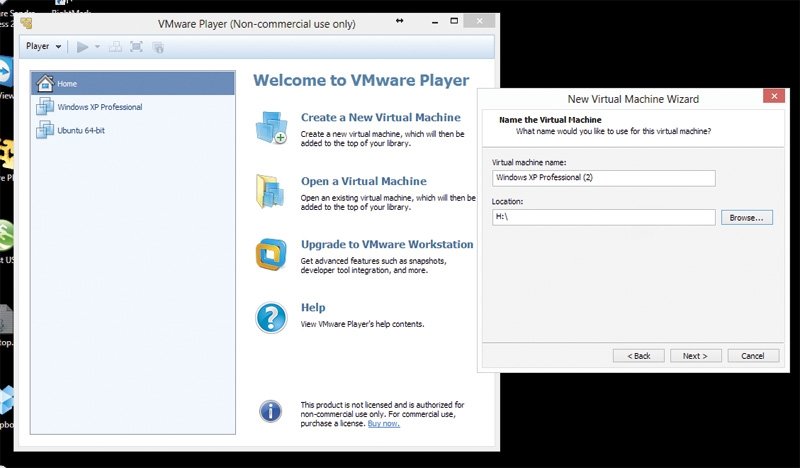
Task: Click the Location path field
Action: pyautogui.click(x=604, y=217)
